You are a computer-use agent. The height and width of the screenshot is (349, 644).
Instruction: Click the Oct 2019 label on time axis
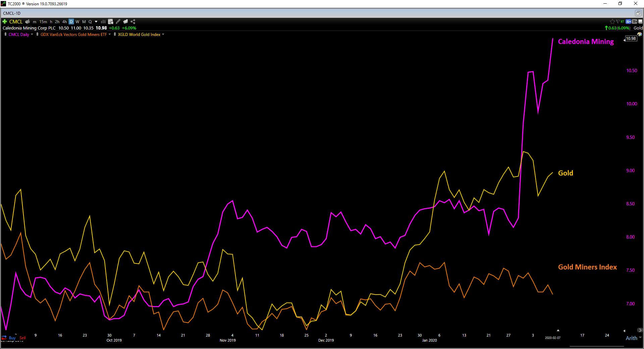coord(114,340)
